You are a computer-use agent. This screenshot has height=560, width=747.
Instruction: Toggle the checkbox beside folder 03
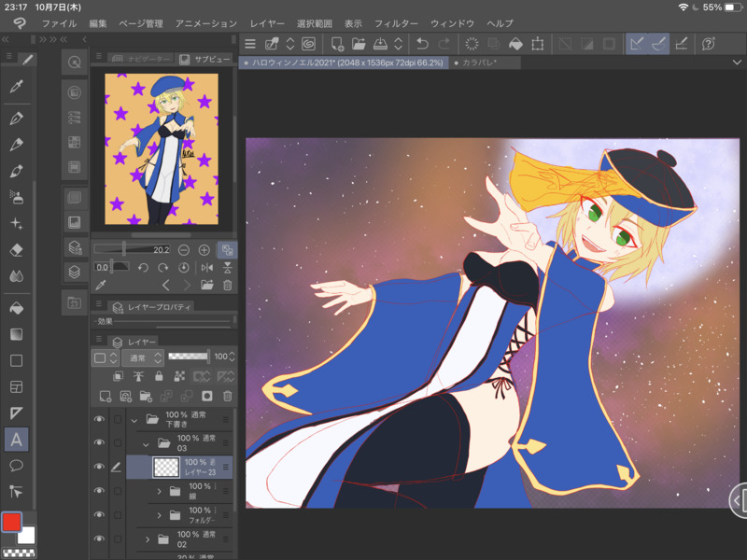click(x=118, y=443)
